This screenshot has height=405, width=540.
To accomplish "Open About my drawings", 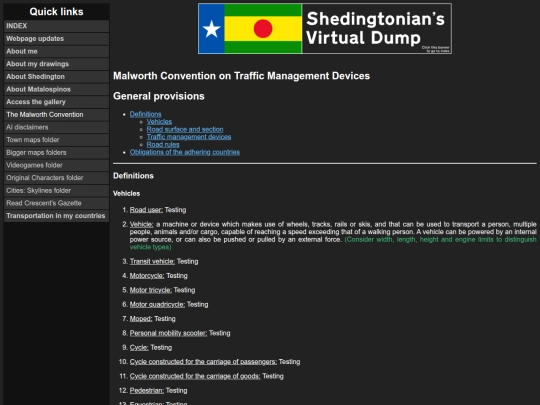I will 56,64.
